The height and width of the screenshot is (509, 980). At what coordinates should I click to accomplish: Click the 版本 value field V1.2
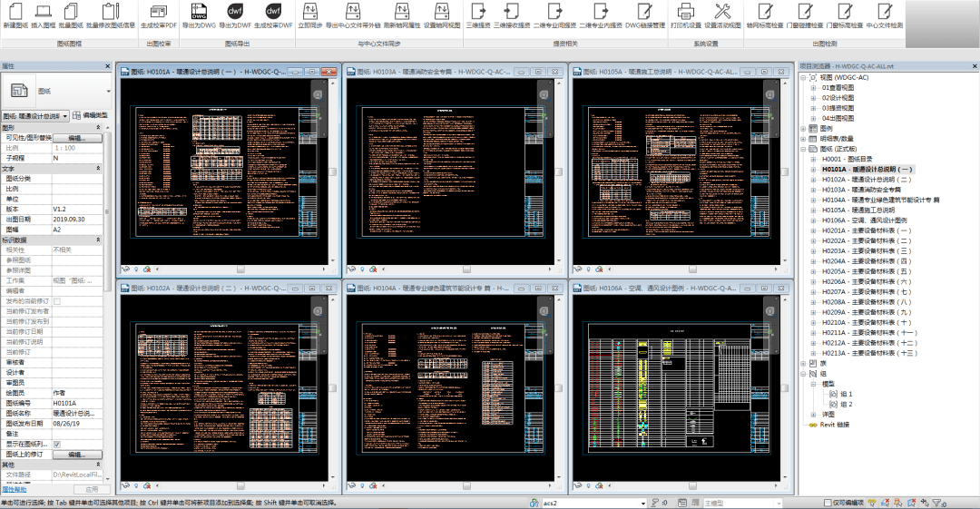point(77,210)
